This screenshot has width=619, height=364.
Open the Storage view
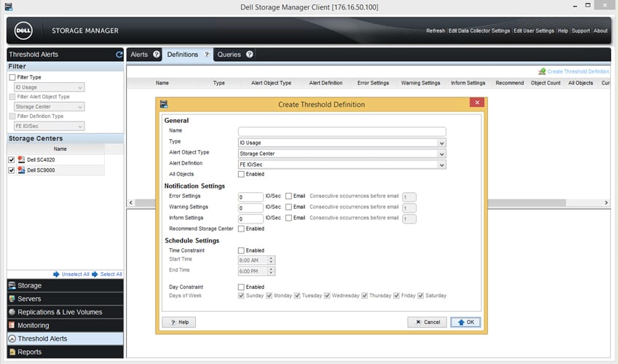[x=65, y=285]
